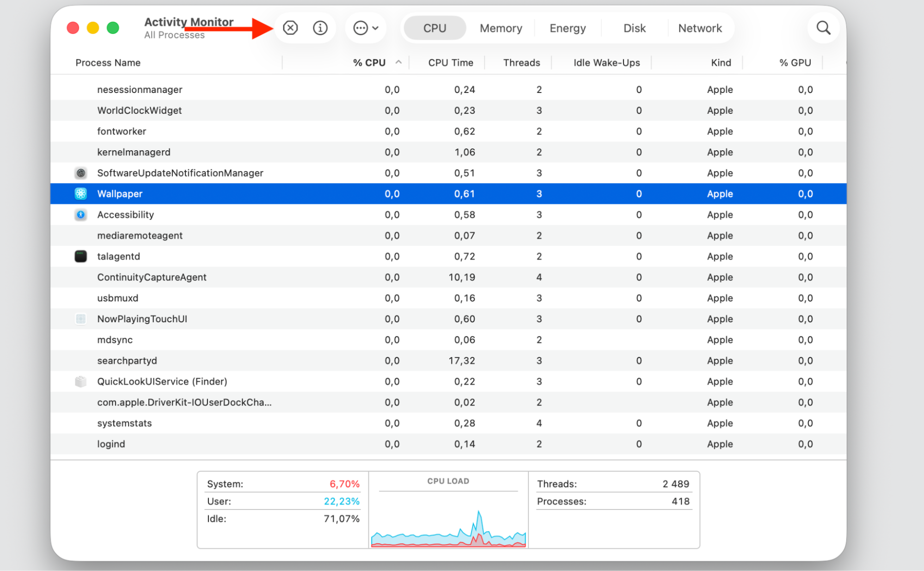Click CPU Time 10,19 for ContinuityCaptureAgent

462,277
